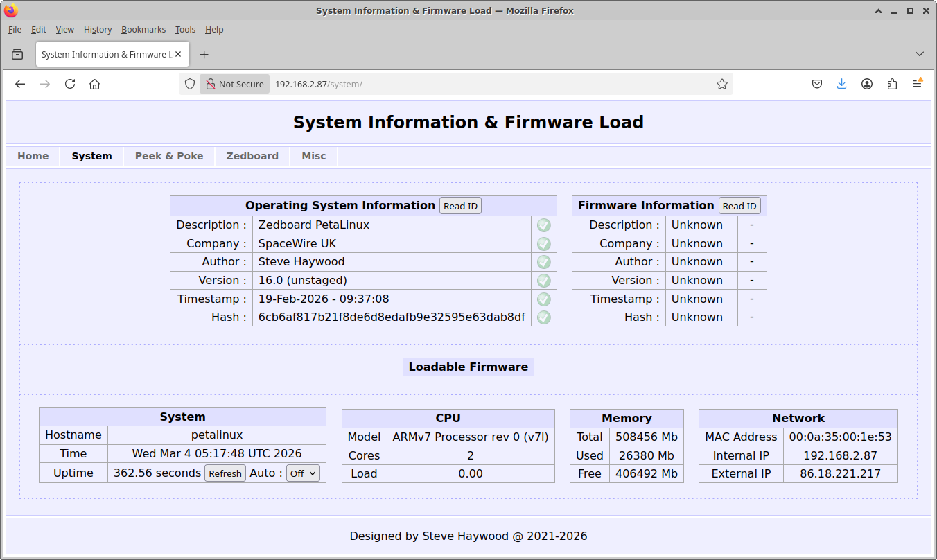The image size is (937, 560).
Task: Open the Bookmarks menu
Action: (143, 30)
